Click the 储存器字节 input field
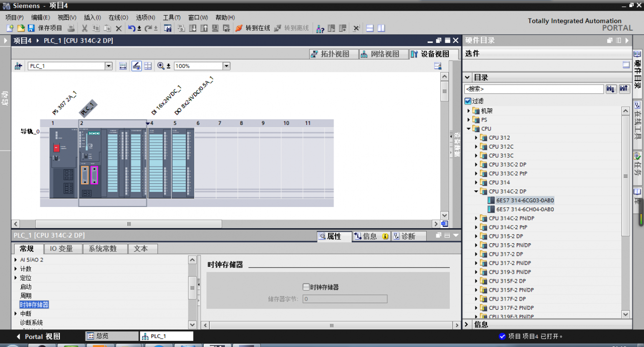Image resolution: width=644 pixels, height=347 pixels. point(345,299)
